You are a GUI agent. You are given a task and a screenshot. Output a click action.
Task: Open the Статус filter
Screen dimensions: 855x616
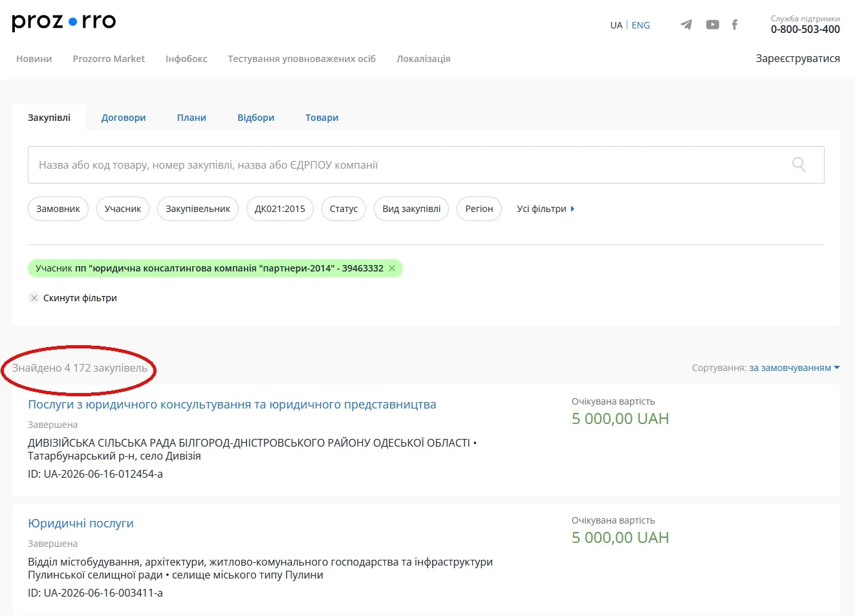pos(343,209)
